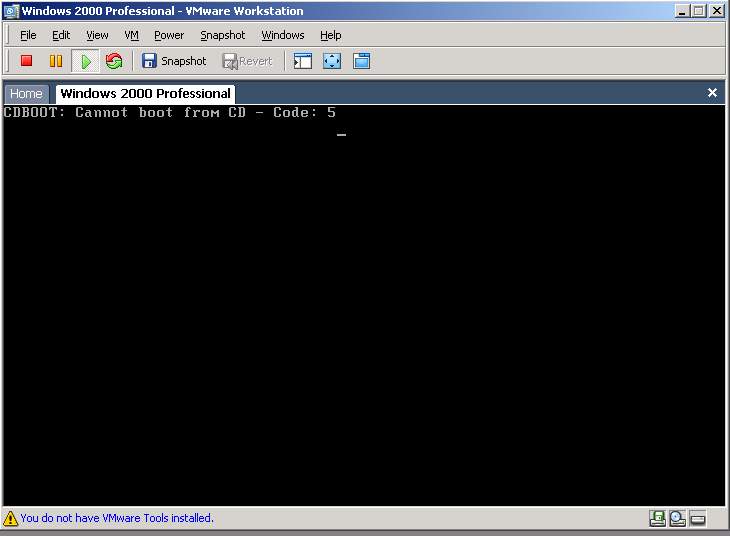Reset the virtual machine using the refresh icon
Image resolution: width=730 pixels, height=536 pixels.
click(x=114, y=61)
